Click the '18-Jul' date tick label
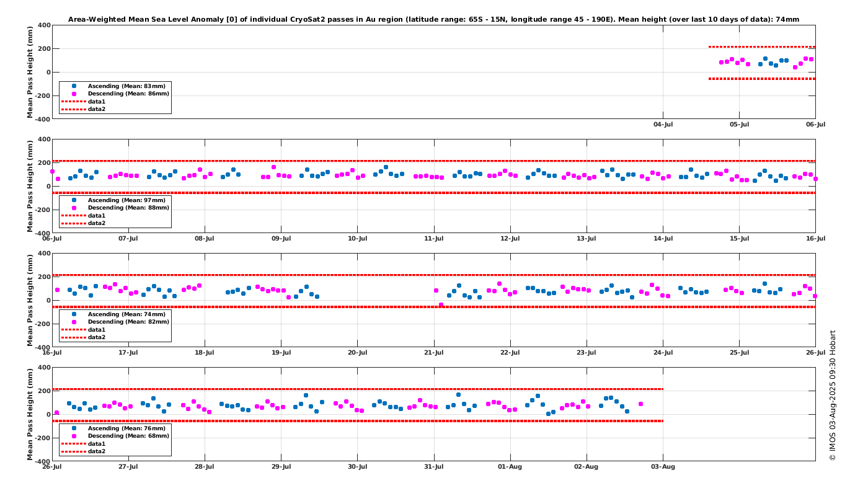The width and height of the screenshot is (868, 496). 205,353
